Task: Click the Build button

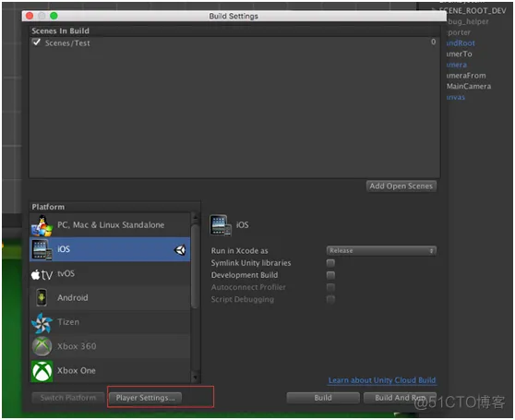Action: [x=323, y=398]
